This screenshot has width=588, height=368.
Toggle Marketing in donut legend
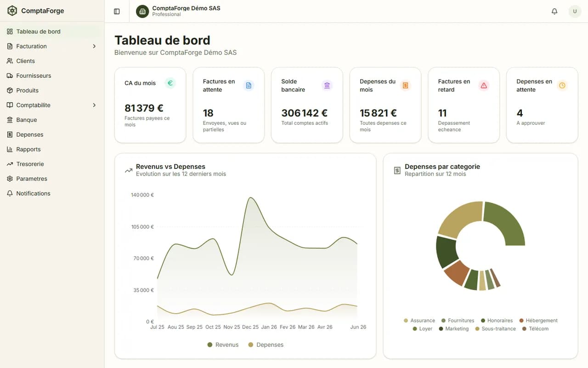[x=454, y=329]
